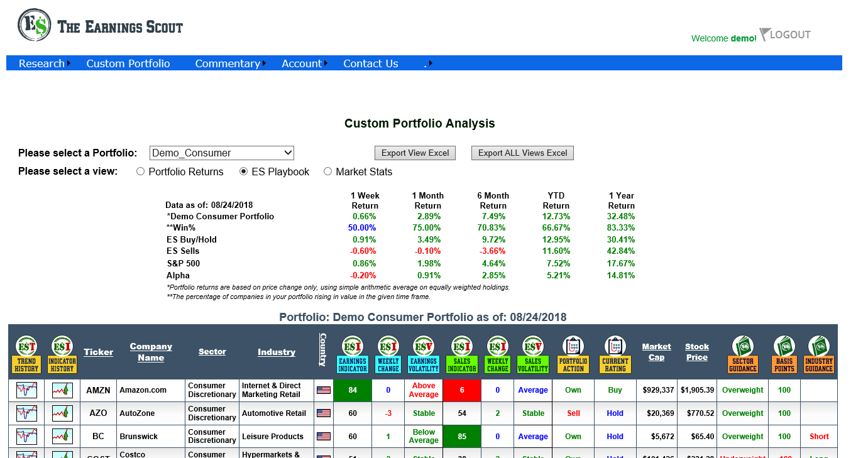The height and width of the screenshot is (458, 868).
Task: Click the Sales Indicator header icon
Action: (462, 354)
